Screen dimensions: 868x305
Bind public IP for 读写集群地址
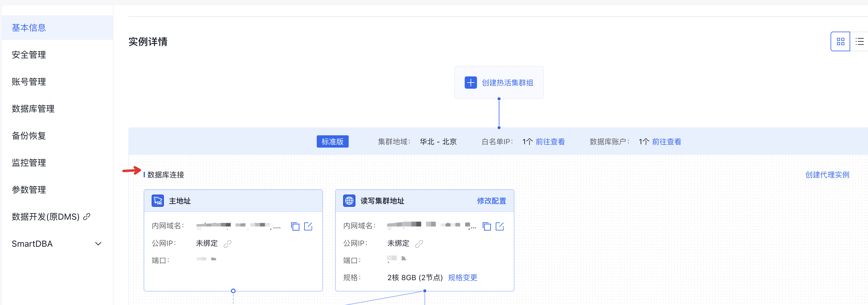(419, 244)
